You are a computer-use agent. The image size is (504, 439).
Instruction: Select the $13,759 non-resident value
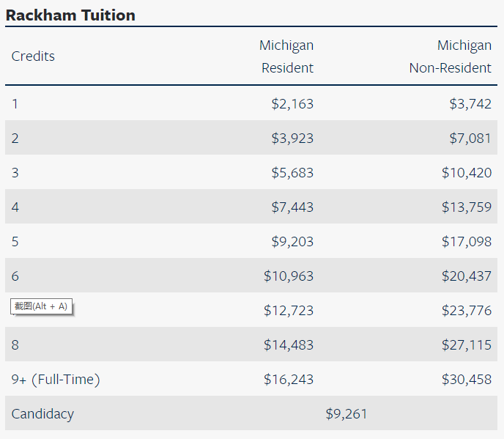pos(467,207)
